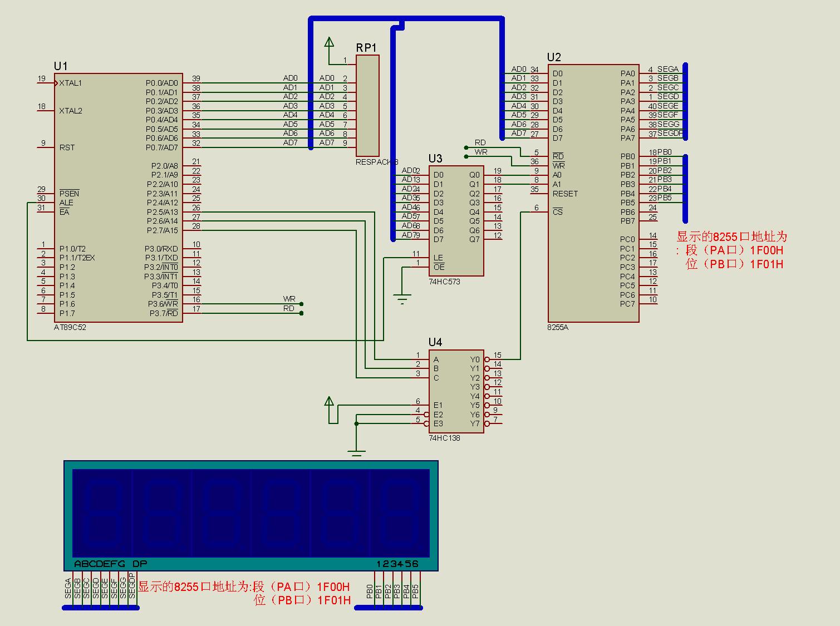Viewport: 840px width, 626px height.
Task: Click the ground symbol below the 74HC138
Action: pos(356,452)
